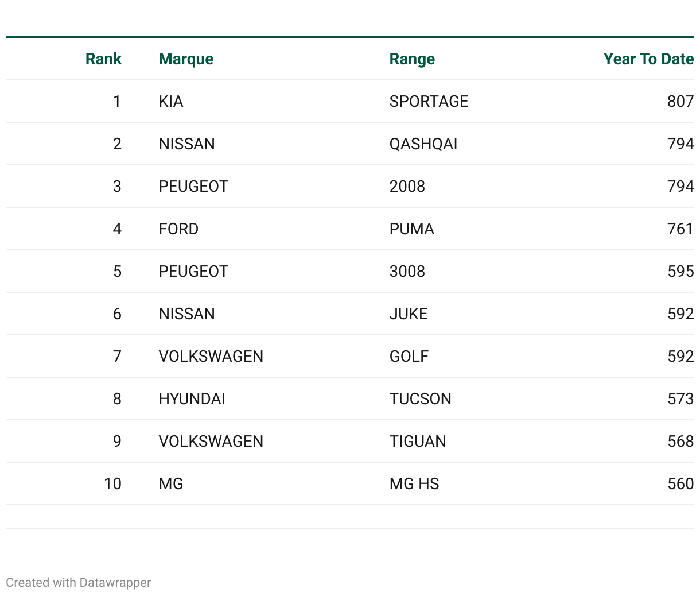
Task: Select the MG HS range cell
Action: pyautogui.click(x=414, y=484)
